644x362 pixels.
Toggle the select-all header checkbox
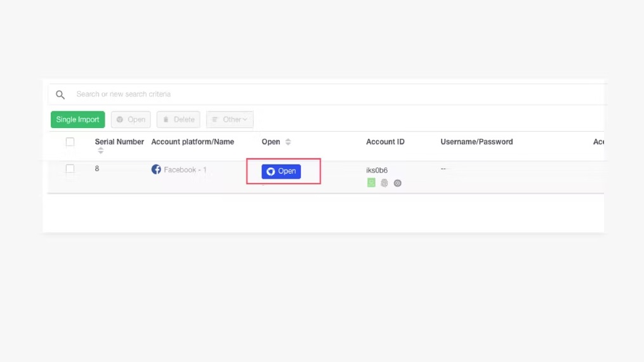pos(70,141)
